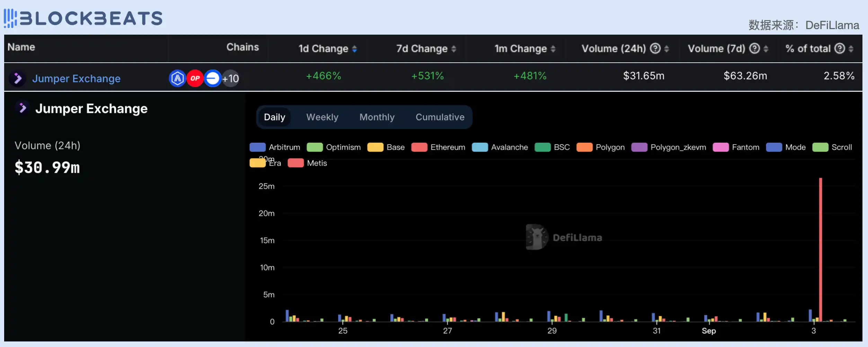Screen dimensions: 868x347
Task: Click the Polygon orange legend swatch
Action: pyautogui.click(x=584, y=147)
